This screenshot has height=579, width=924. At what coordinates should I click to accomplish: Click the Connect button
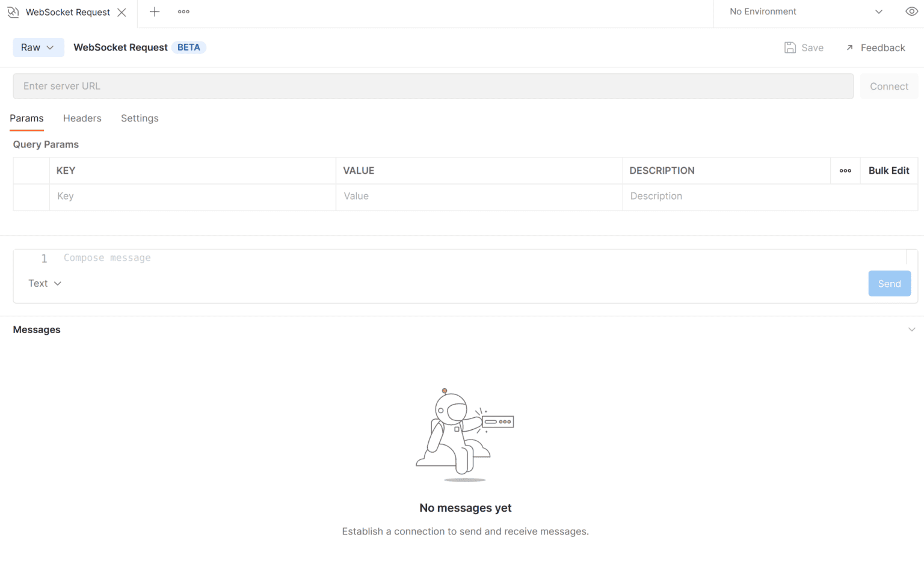click(x=889, y=86)
